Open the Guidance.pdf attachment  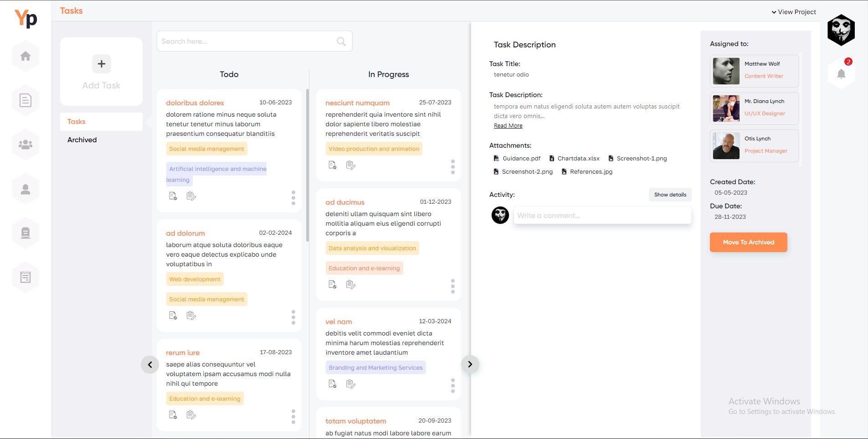coord(517,159)
